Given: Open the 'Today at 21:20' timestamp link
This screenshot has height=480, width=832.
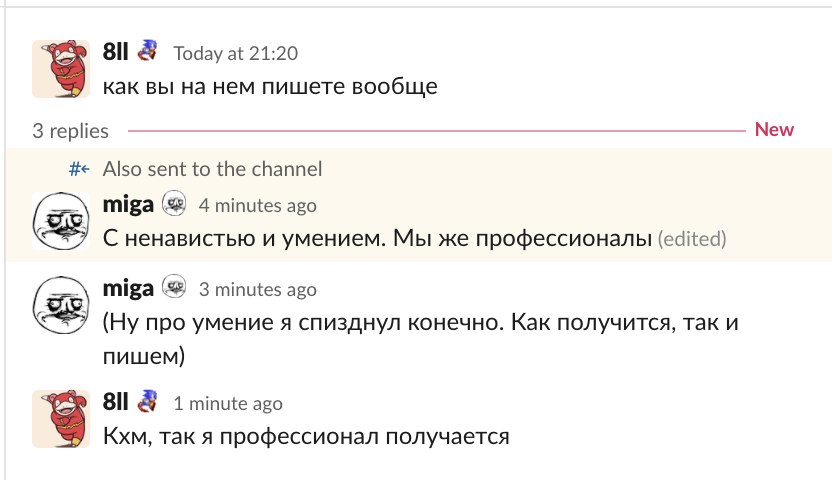Looking at the screenshot, I should (235, 53).
